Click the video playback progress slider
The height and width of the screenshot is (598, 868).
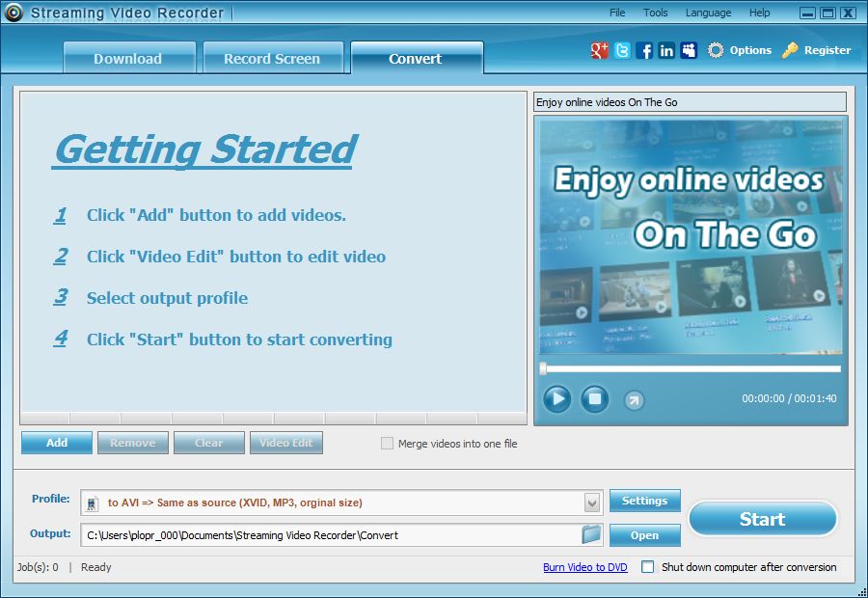tap(690, 368)
